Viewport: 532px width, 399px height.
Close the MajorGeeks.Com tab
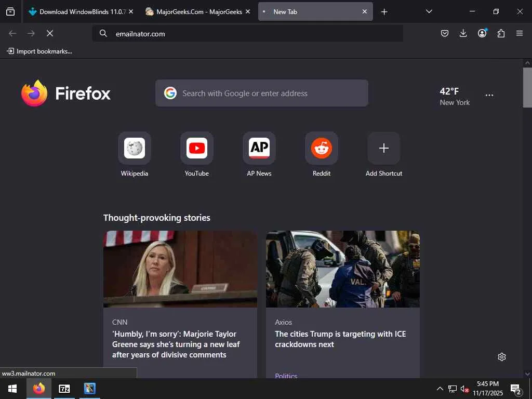pyautogui.click(x=248, y=11)
